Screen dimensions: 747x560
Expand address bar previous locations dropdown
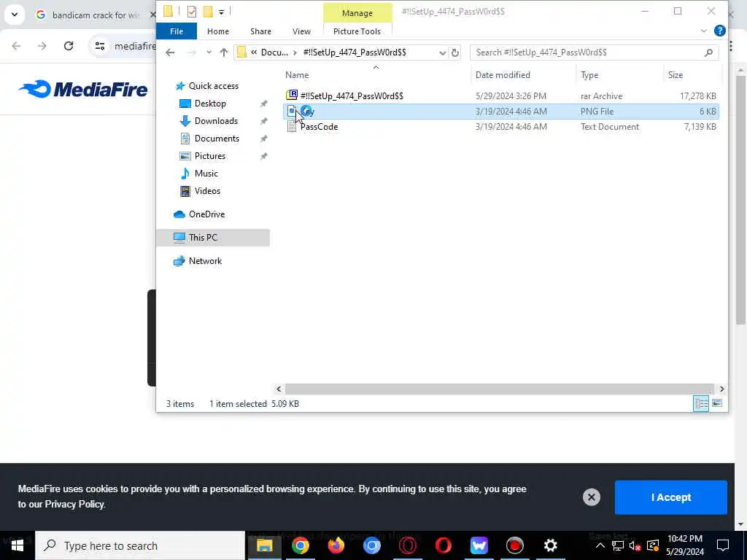click(x=443, y=52)
